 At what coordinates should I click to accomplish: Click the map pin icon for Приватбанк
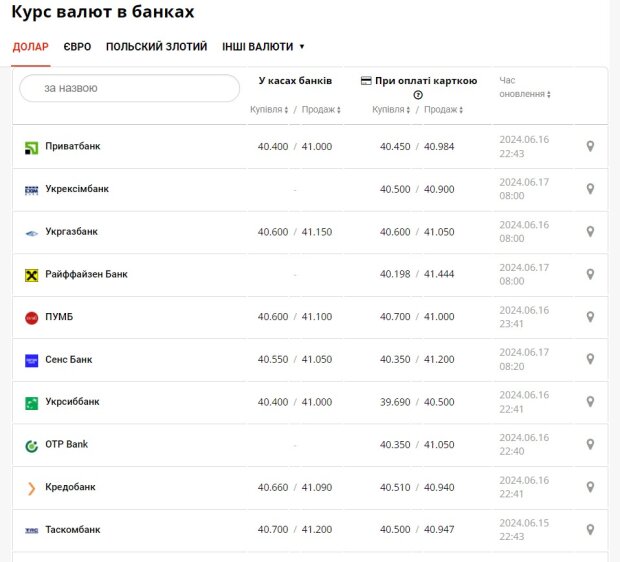click(x=590, y=147)
